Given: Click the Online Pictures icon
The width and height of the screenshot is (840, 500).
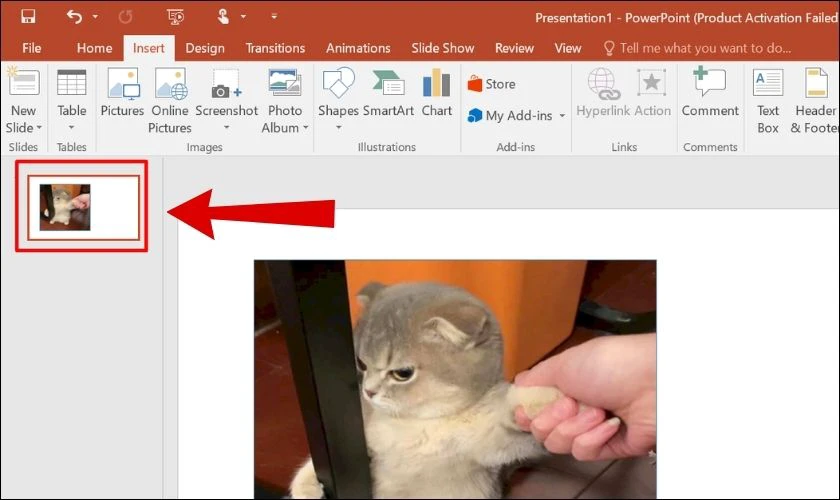Looking at the screenshot, I should (170, 83).
